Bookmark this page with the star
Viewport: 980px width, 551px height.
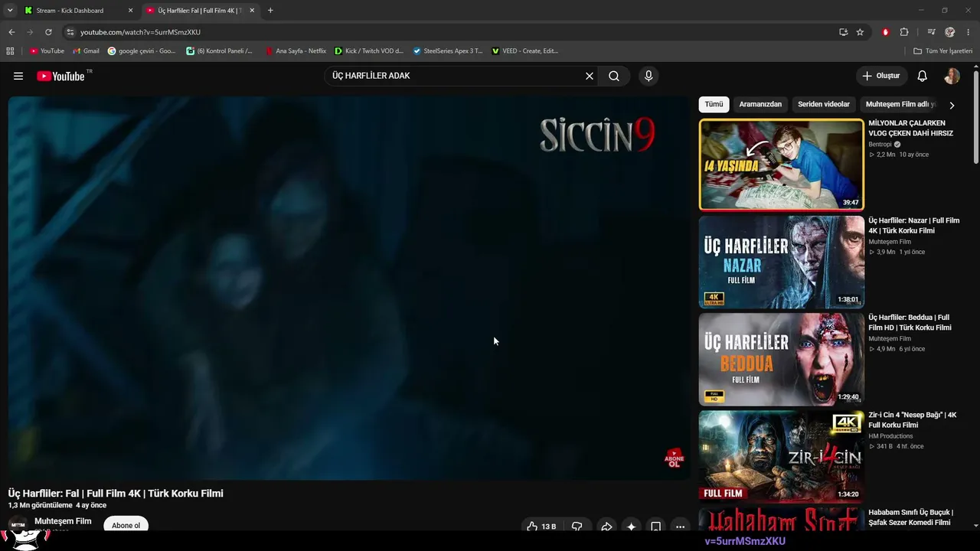point(860,32)
